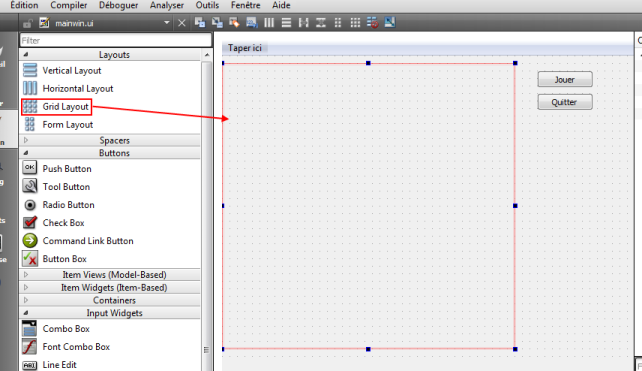Click the adjust size toolbar icon
This screenshot has width=642, height=371.
click(x=390, y=23)
